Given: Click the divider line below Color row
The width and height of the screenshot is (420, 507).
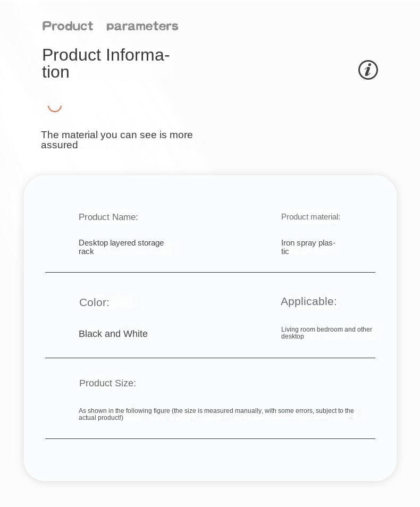Looking at the screenshot, I should click(210, 358).
